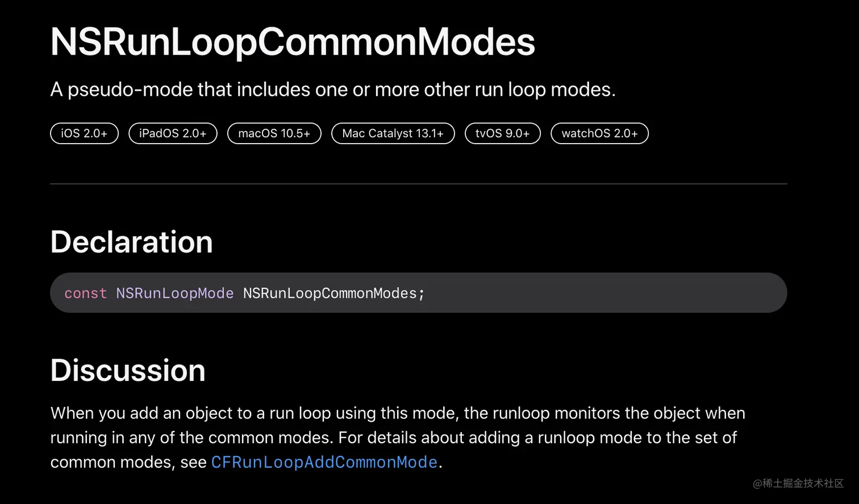Screen dimensions: 859x504
Task: Click NSRunLoopCommonModes; in the declaration code
Action: (334, 293)
